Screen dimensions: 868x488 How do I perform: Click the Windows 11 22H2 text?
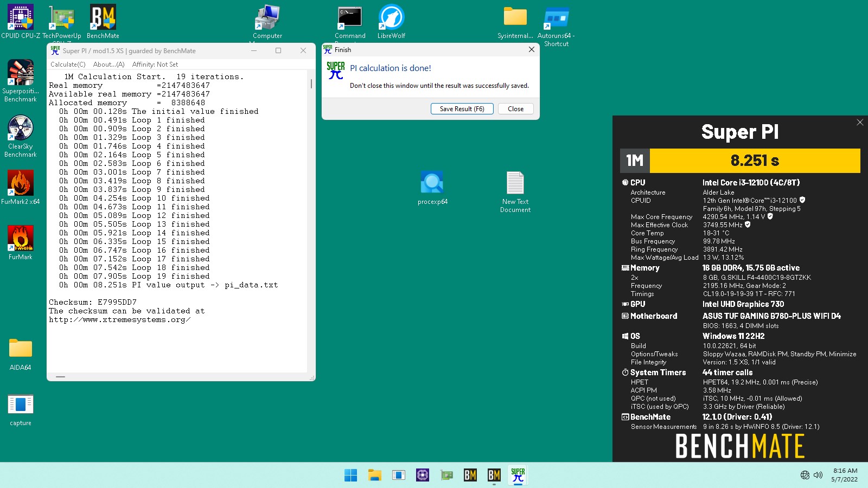(x=733, y=336)
